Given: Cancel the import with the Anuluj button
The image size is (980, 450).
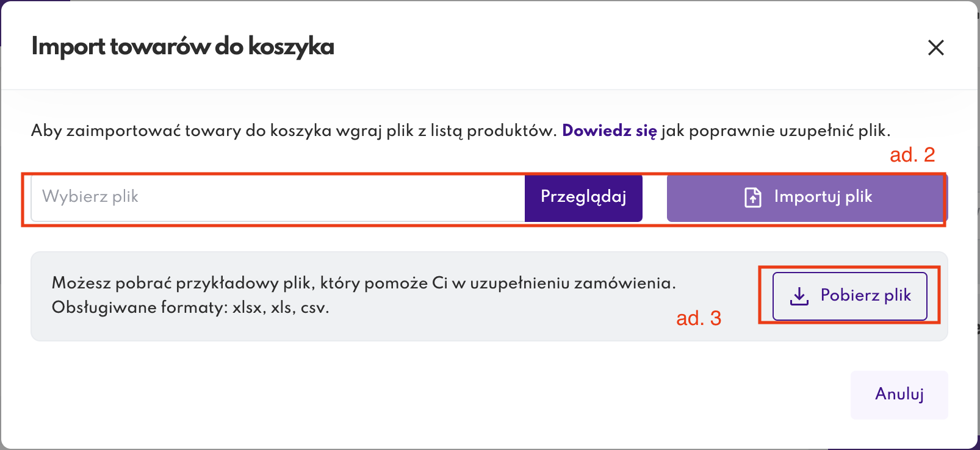Looking at the screenshot, I should point(899,395).
